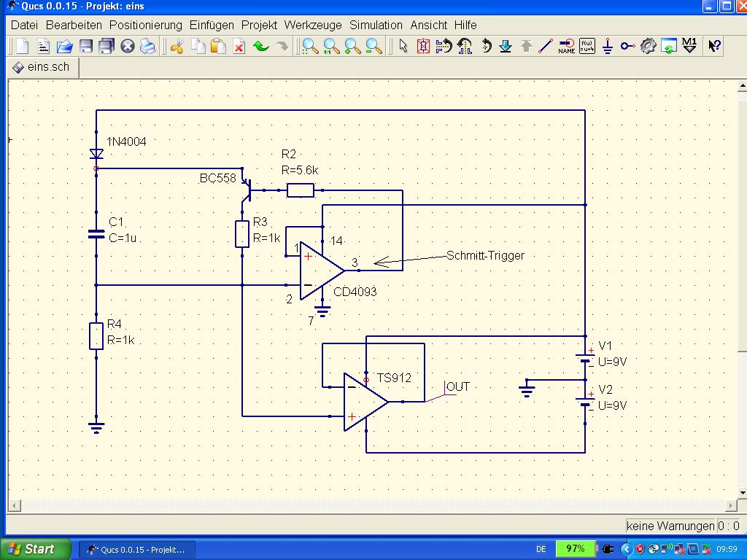The image size is (747, 560).
Task: Click the keine Warnungen status field
Action: pos(671,526)
